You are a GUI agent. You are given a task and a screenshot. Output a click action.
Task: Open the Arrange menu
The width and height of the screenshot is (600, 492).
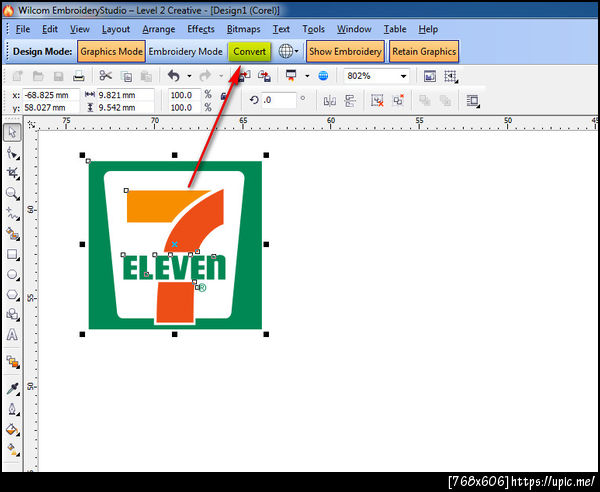pyautogui.click(x=159, y=29)
